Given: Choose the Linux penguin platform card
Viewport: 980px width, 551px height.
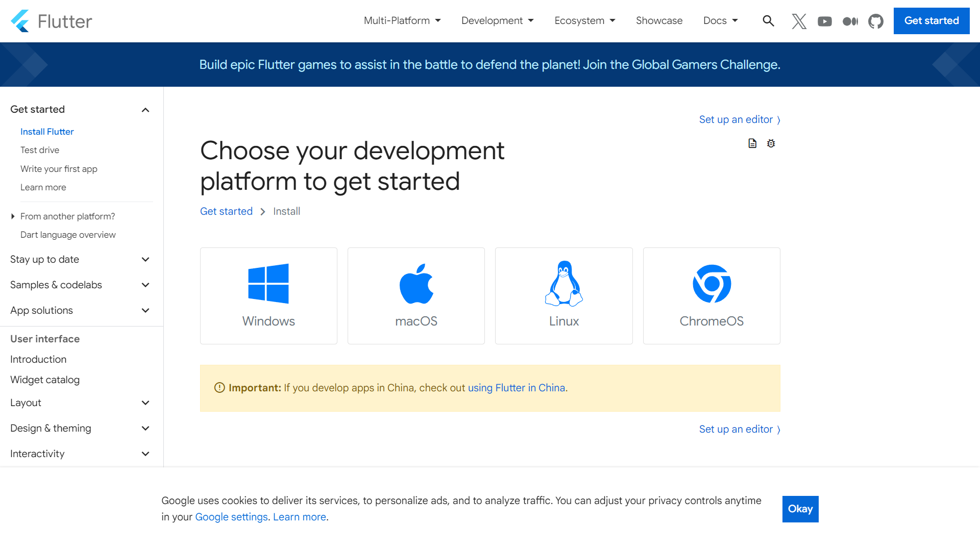Looking at the screenshot, I should (563, 296).
